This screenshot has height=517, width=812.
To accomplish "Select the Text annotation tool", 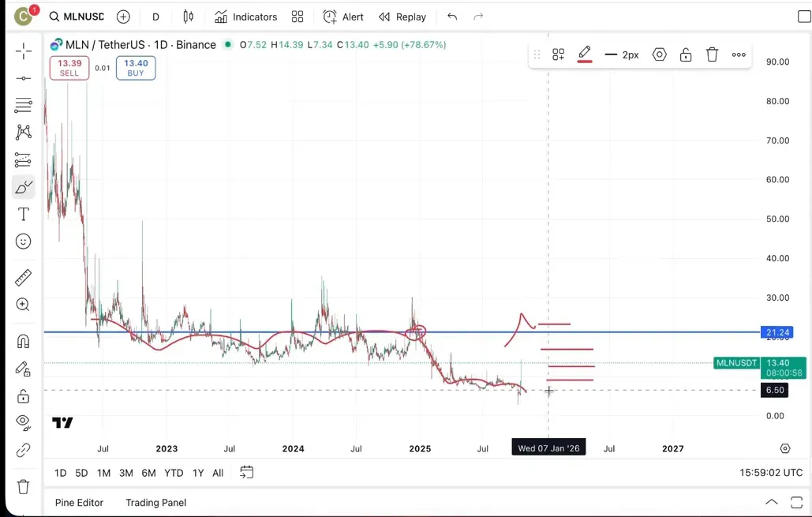I will click(x=24, y=215).
